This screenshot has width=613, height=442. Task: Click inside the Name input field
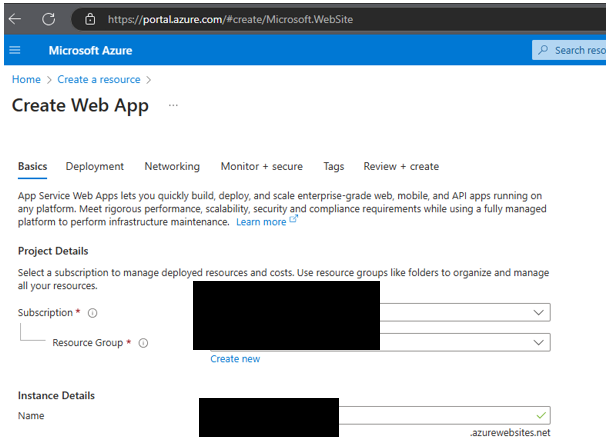(444, 415)
